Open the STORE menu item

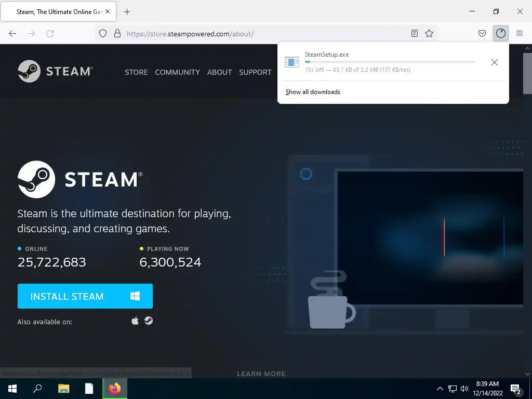[x=136, y=72]
